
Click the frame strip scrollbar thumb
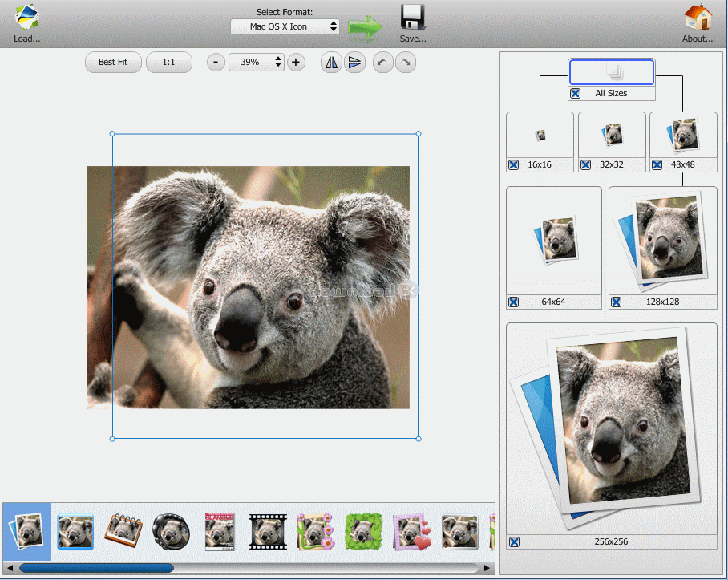(96, 568)
